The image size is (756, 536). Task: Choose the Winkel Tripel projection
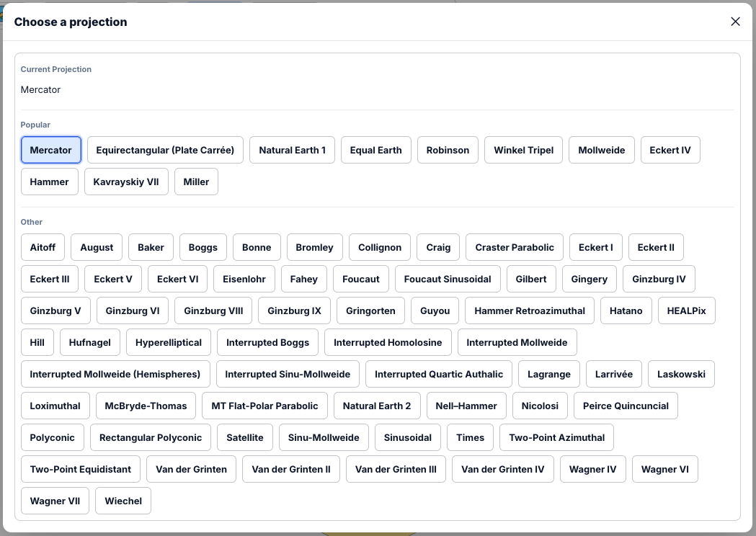tap(523, 150)
